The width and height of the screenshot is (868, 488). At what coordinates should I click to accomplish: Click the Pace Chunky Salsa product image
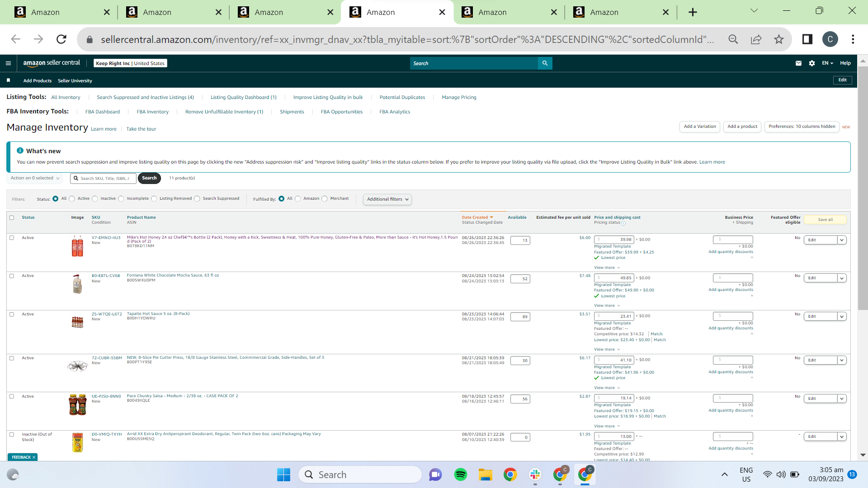tap(77, 404)
